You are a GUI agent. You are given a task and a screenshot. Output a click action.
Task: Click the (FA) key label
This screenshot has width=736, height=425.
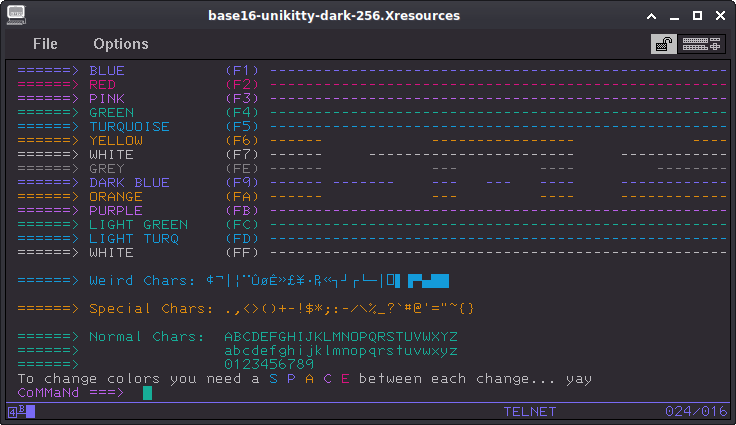point(242,197)
